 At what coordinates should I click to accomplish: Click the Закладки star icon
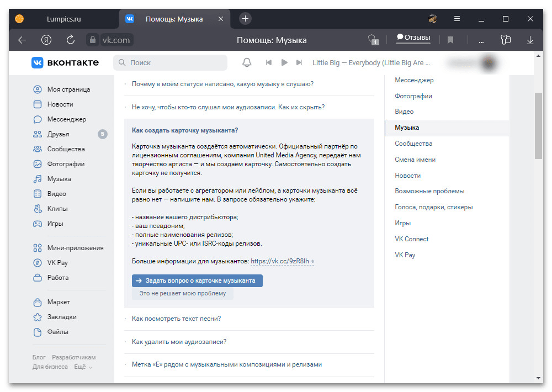tap(38, 317)
